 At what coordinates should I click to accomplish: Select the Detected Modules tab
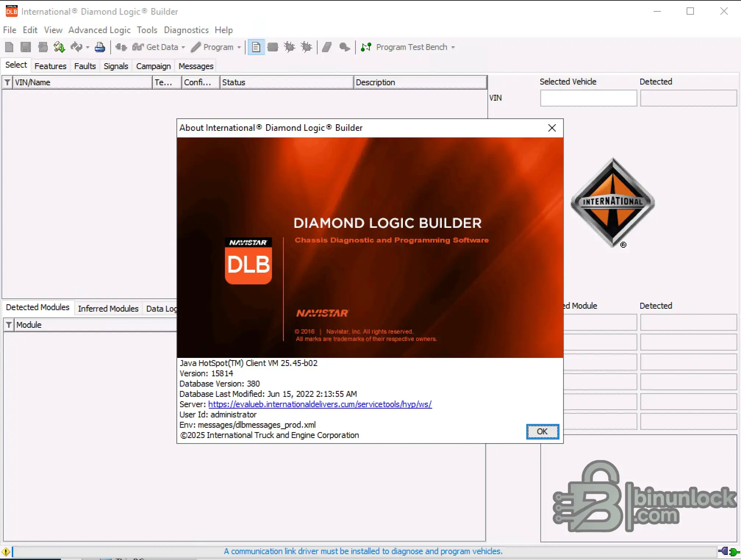38,307
